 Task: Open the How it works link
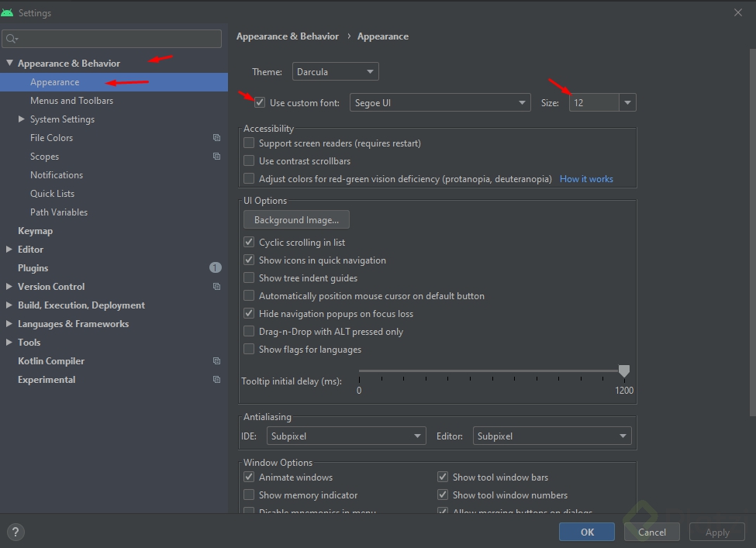click(x=586, y=179)
